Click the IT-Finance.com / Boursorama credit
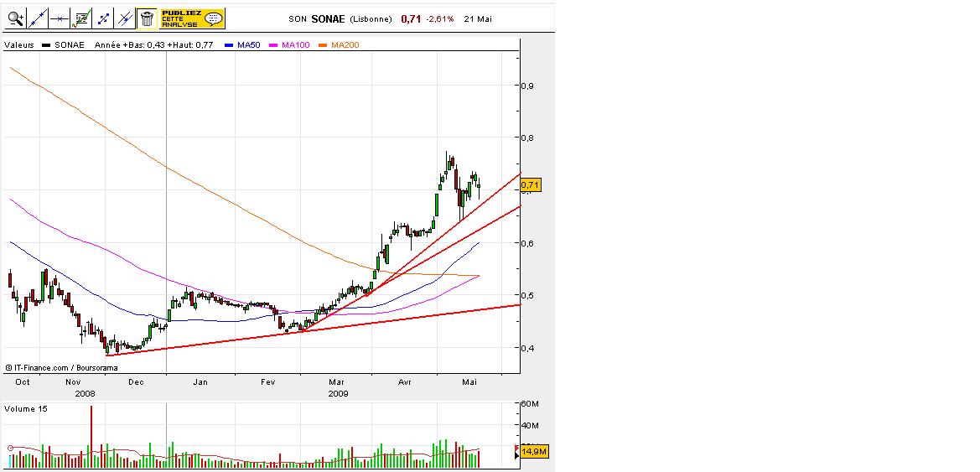 coord(61,368)
